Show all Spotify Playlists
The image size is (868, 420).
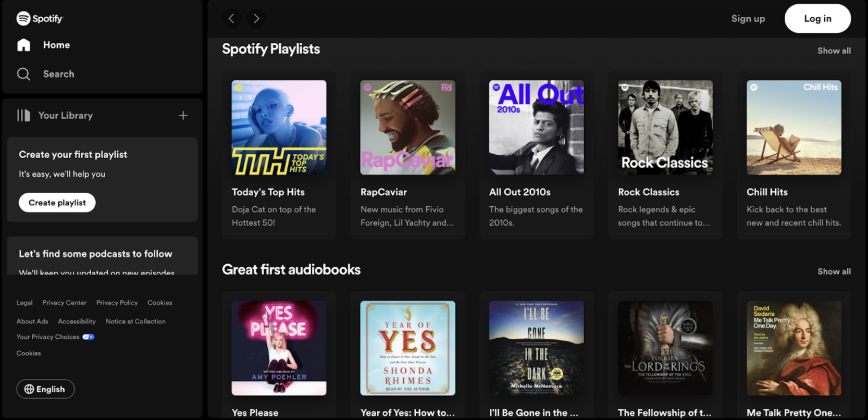coord(834,51)
